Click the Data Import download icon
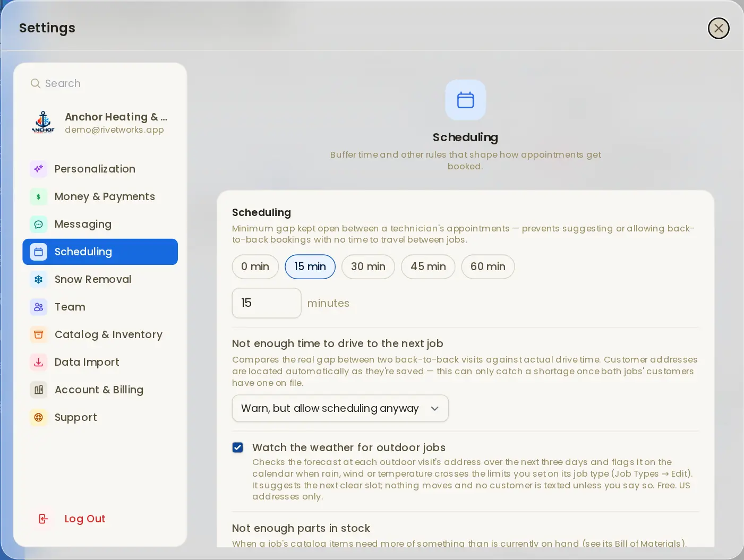The image size is (744, 560). tap(39, 362)
